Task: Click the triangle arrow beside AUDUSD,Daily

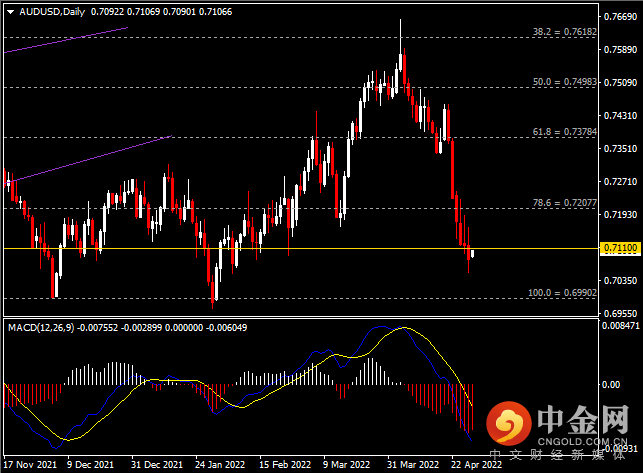Action: click(11, 12)
